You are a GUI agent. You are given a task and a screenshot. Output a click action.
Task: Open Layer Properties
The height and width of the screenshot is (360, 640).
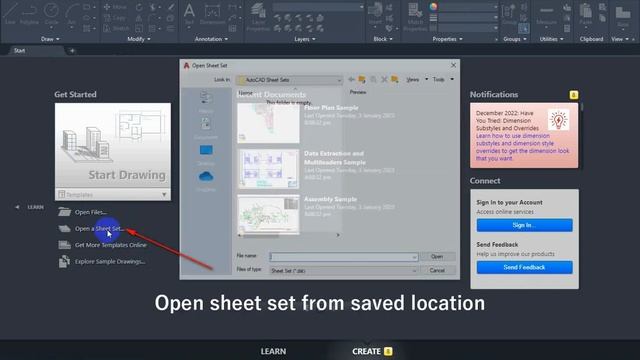tap(258, 16)
